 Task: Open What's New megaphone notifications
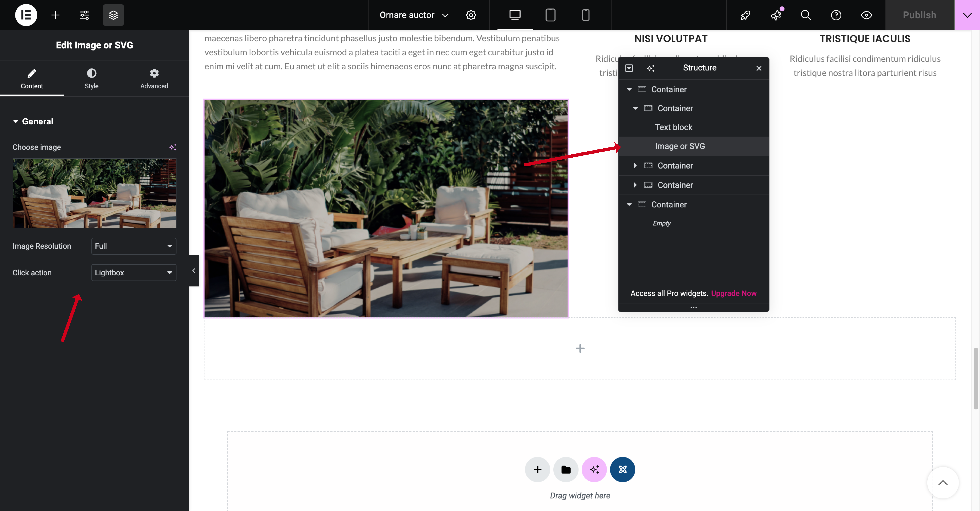coord(776,15)
